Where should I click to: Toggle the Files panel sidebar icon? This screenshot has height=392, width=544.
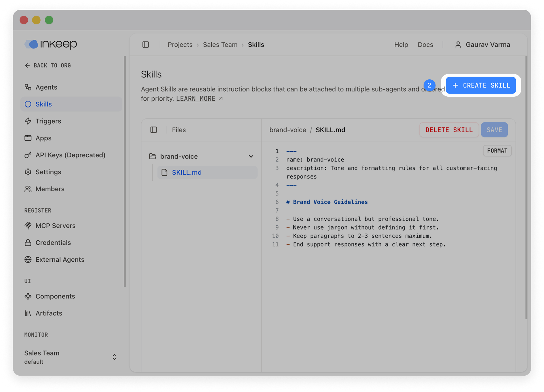coord(154,130)
